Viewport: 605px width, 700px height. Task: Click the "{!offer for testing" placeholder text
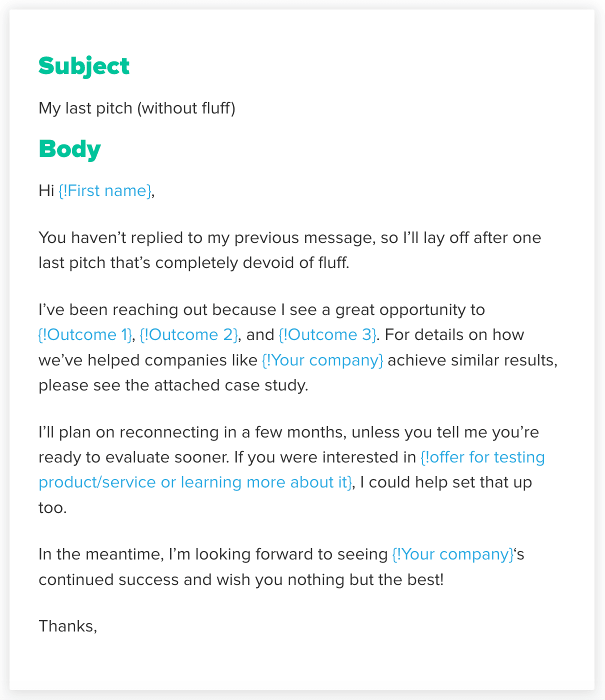(x=482, y=457)
